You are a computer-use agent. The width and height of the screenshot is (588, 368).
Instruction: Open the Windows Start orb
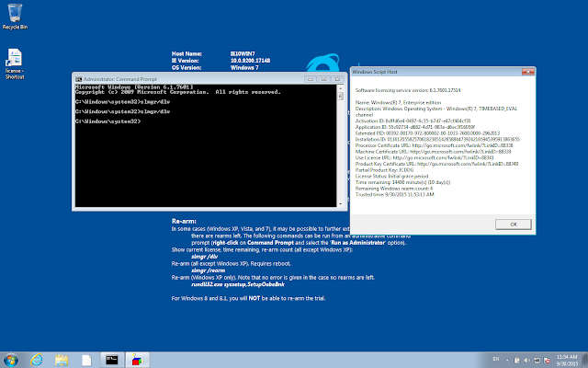point(10,360)
